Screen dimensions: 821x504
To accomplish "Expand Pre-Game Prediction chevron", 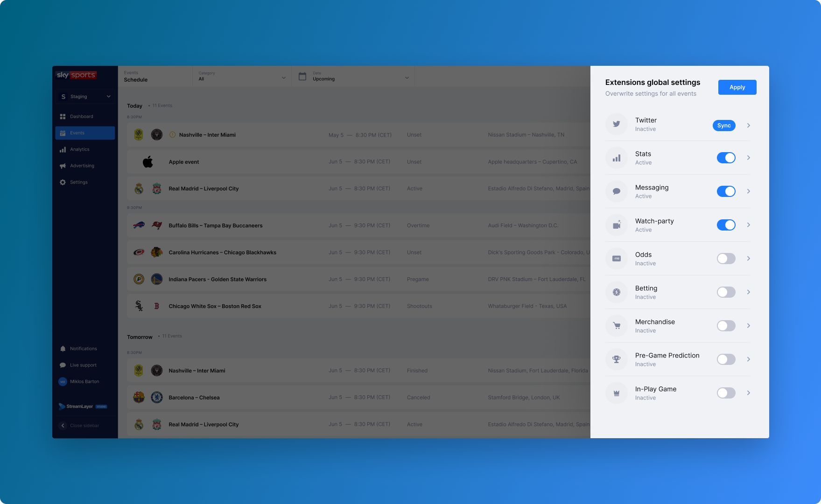I will [749, 359].
